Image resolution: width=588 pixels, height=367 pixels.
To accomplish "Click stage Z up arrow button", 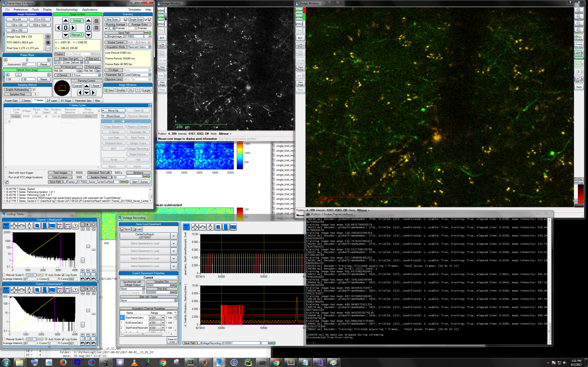I will click(x=88, y=21).
